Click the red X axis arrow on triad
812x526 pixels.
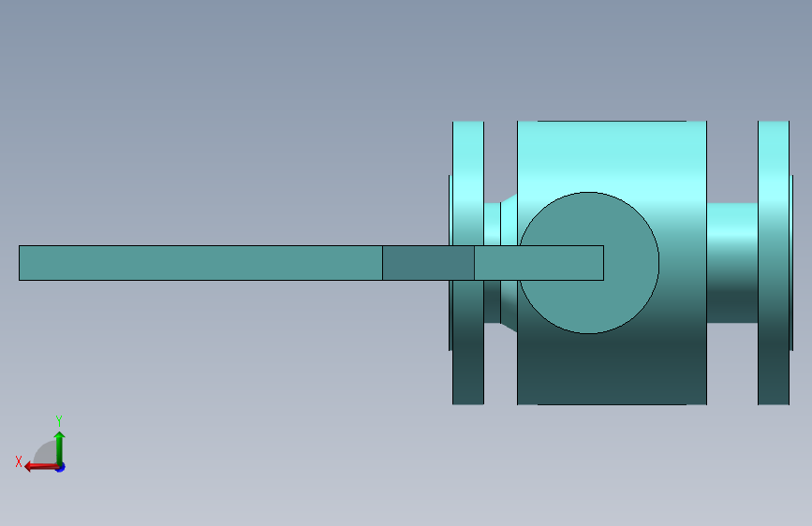[x=41, y=467]
